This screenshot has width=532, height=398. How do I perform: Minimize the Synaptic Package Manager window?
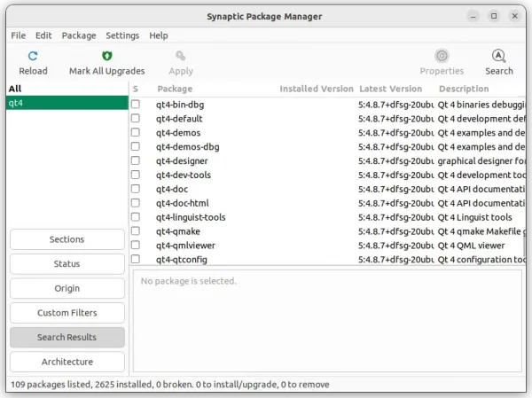point(473,16)
